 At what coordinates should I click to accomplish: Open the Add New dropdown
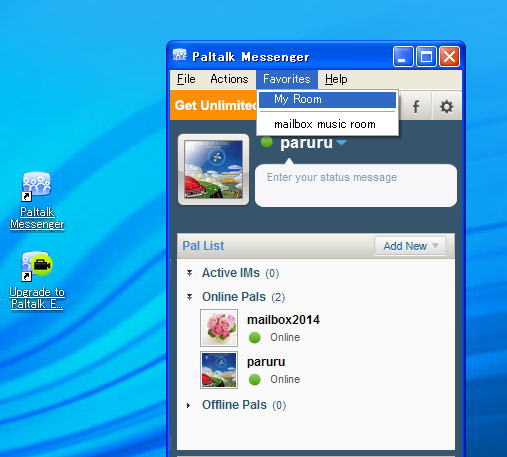pyautogui.click(x=410, y=246)
